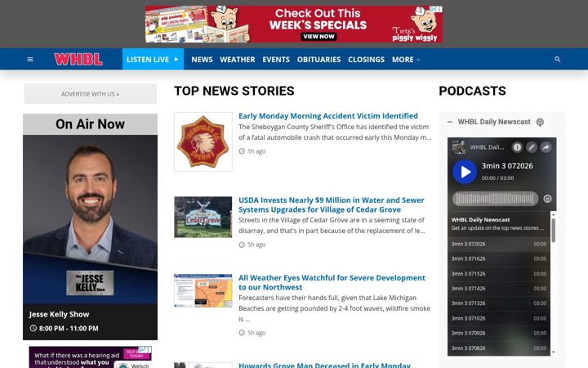
Task: Open the Events menu item
Action: 276,60
